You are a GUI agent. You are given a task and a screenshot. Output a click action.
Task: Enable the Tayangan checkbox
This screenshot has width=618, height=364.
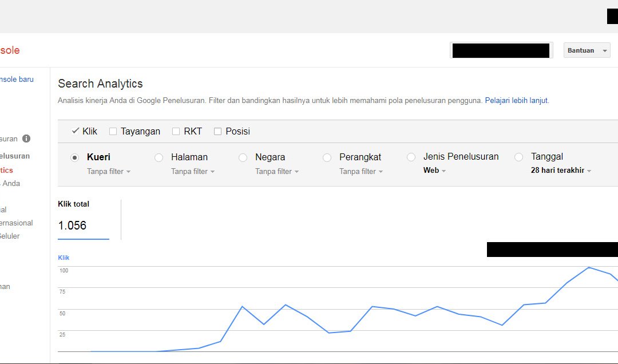coord(113,132)
